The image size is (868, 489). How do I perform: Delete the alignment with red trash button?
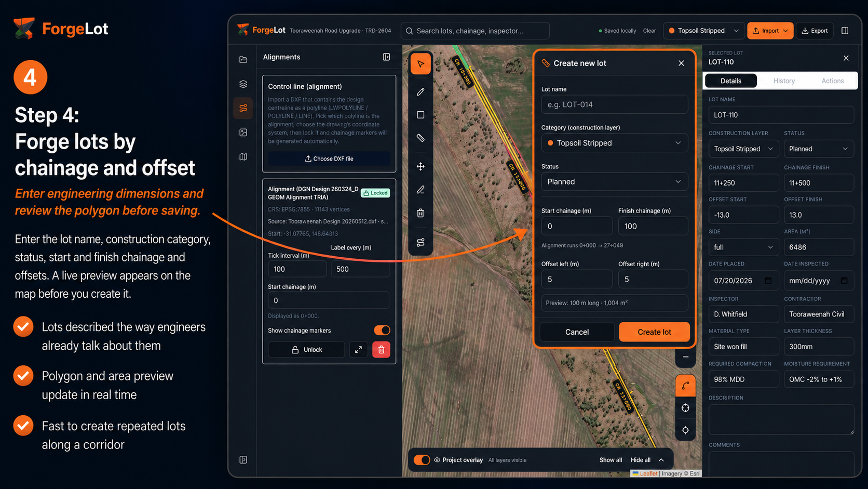tap(381, 350)
